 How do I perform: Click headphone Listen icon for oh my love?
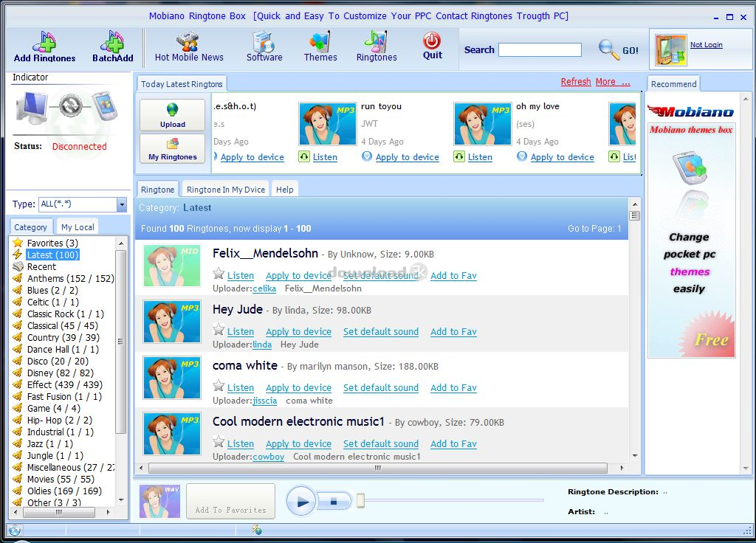(x=459, y=156)
